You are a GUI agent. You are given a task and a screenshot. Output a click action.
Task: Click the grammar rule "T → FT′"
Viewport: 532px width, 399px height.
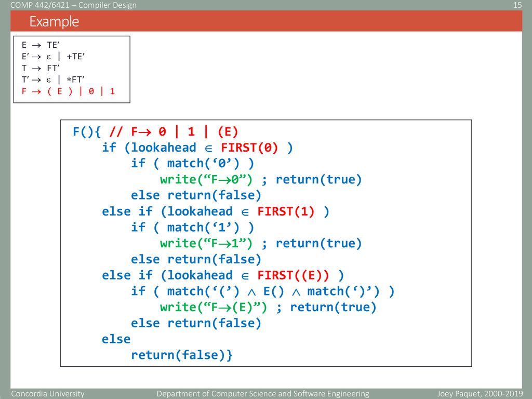41,68
